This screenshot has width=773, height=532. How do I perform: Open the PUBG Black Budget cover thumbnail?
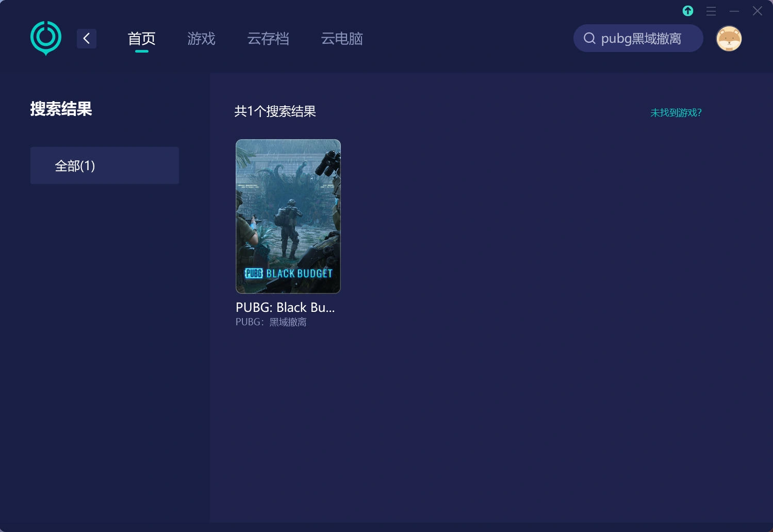tap(288, 216)
